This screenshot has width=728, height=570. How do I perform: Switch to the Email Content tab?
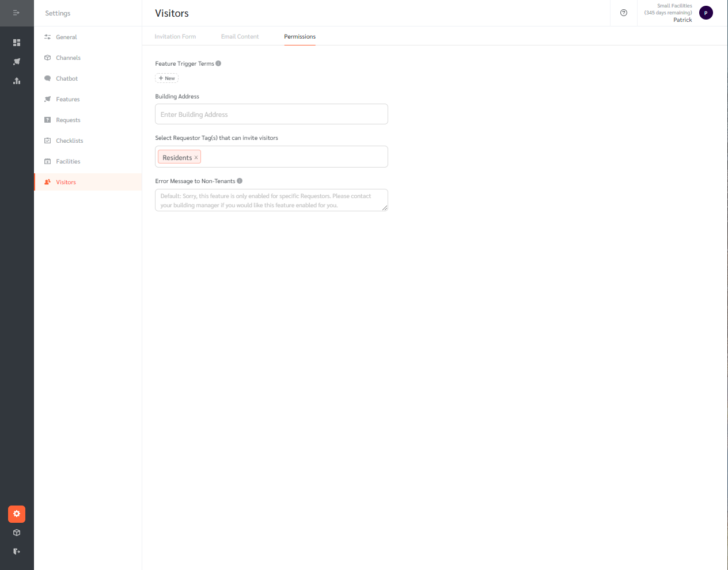point(240,36)
